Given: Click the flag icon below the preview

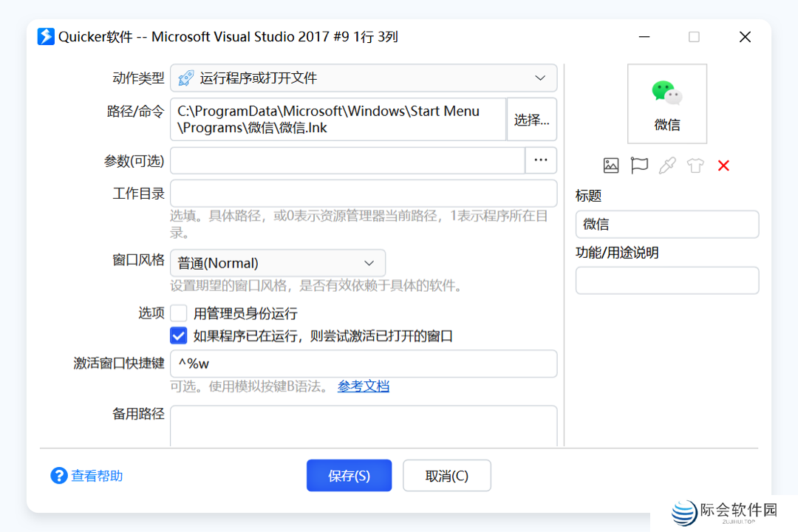Looking at the screenshot, I should pos(639,166).
